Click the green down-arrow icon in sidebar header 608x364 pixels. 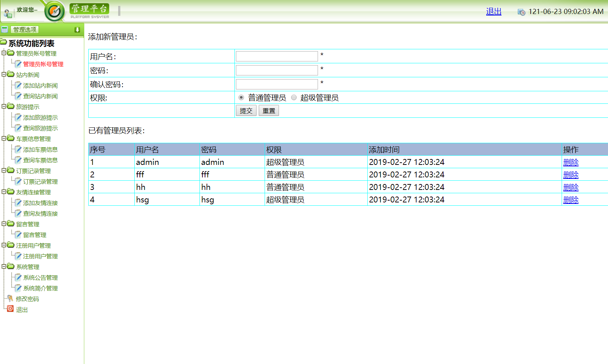[78, 30]
